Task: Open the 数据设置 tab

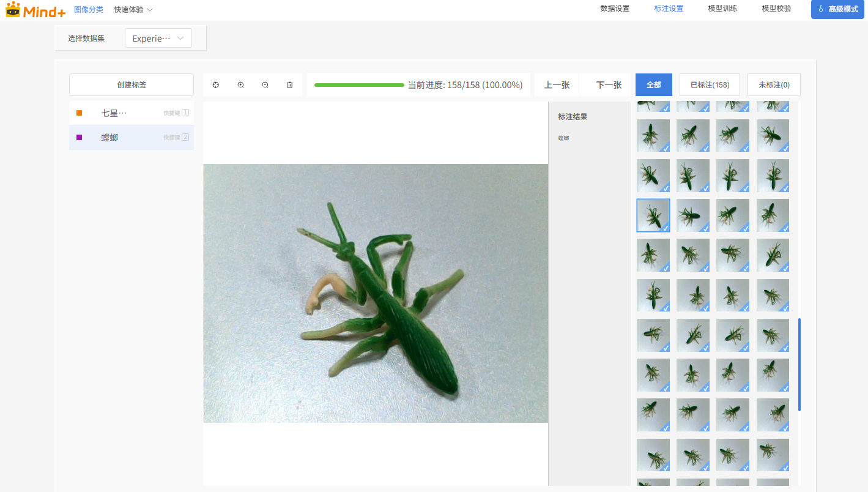Action: click(615, 9)
